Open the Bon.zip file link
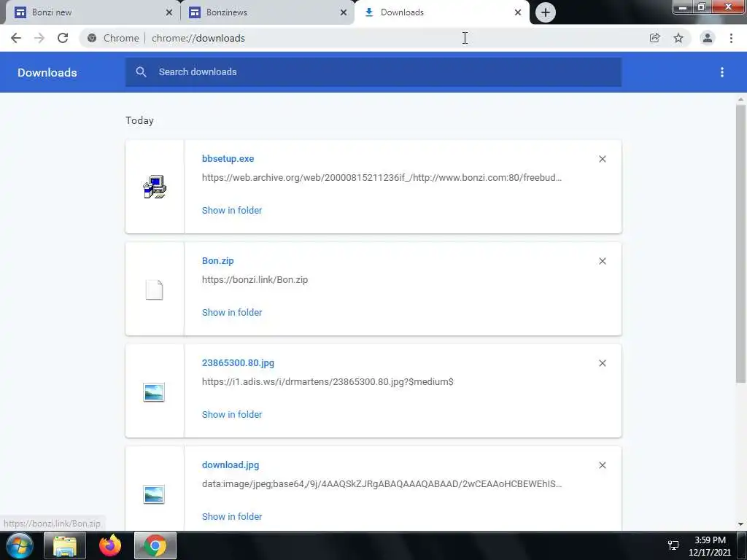Viewport: 747px width, 560px height. pyautogui.click(x=217, y=261)
